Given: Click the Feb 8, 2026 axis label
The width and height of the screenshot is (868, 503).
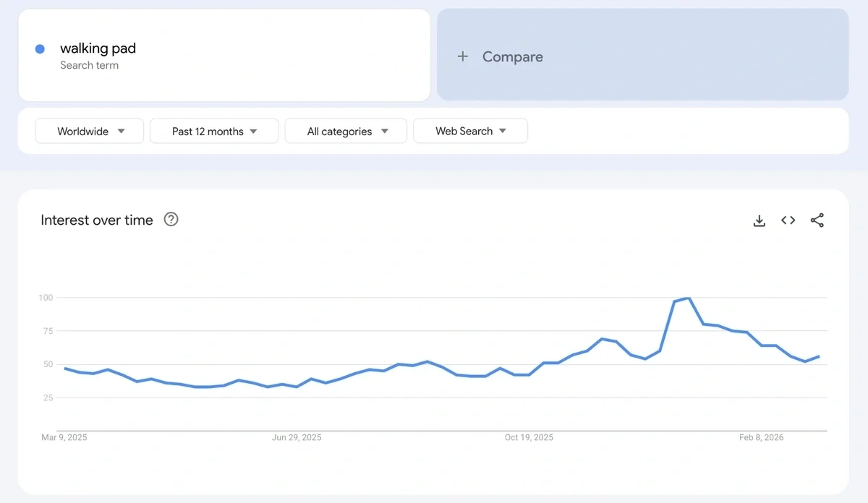Looking at the screenshot, I should (x=761, y=437).
